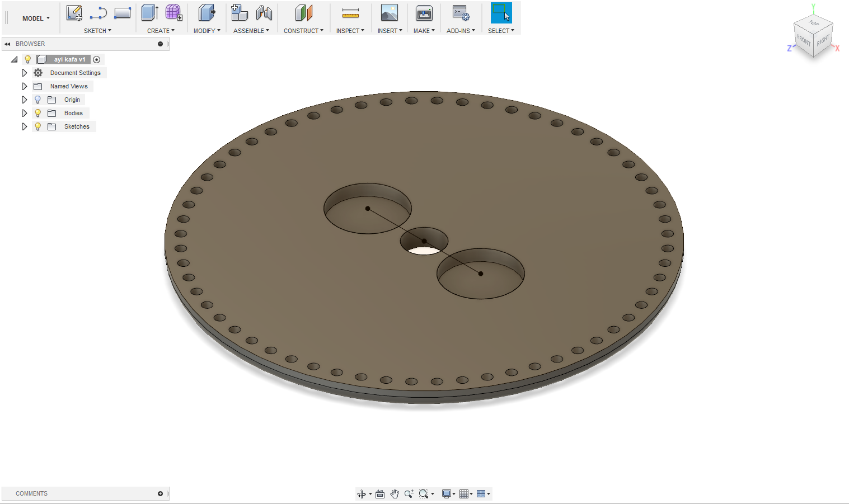Open the ADD-INS menu
The image size is (849, 504).
(x=460, y=31)
